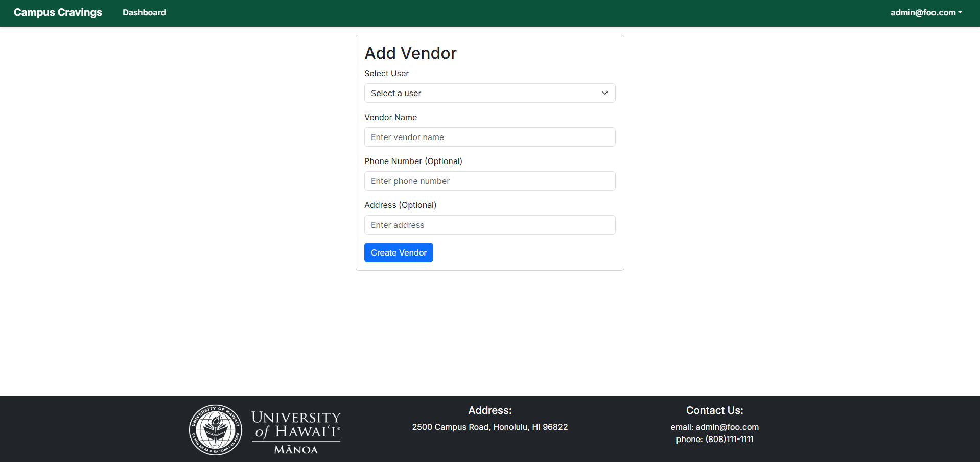Click the Select User label
Screen dimensions: 980x462
386,73
